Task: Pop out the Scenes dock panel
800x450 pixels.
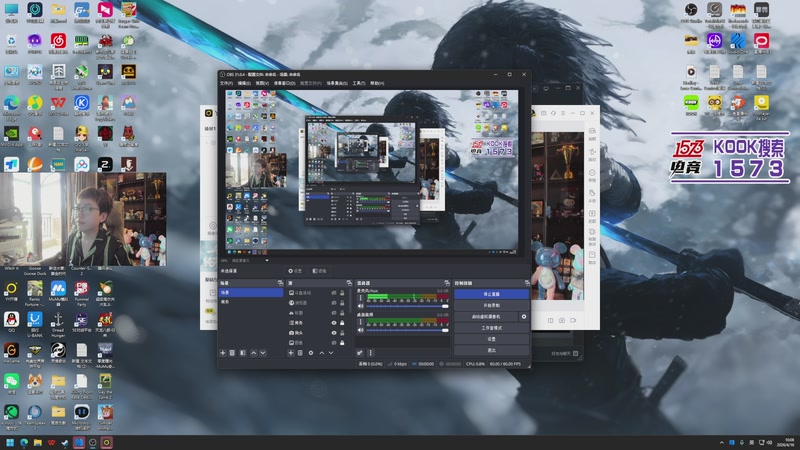Action: 280,283
